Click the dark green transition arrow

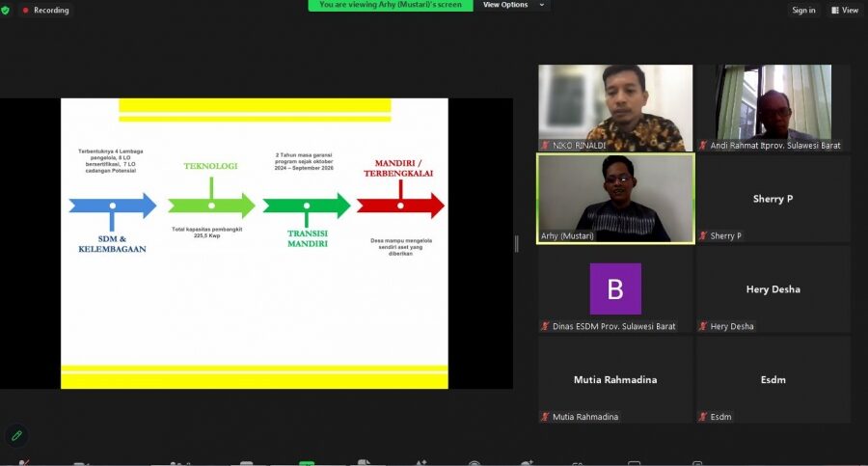306,206
